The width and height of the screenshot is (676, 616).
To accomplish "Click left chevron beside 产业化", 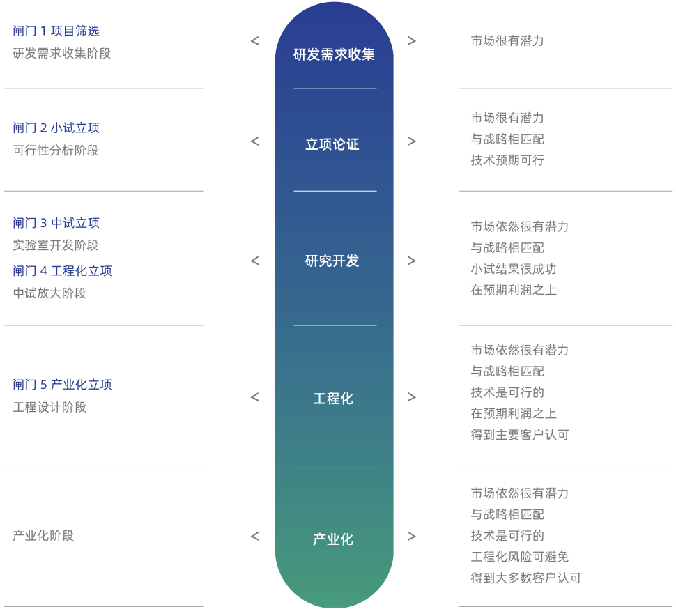I will click(x=255, y=536).
